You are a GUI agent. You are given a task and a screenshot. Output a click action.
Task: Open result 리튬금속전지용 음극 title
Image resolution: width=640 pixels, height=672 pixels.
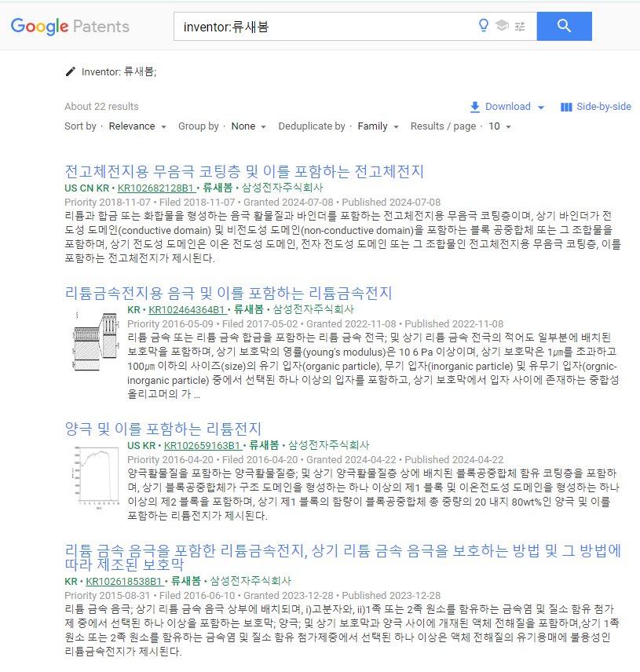pos(229,293)
